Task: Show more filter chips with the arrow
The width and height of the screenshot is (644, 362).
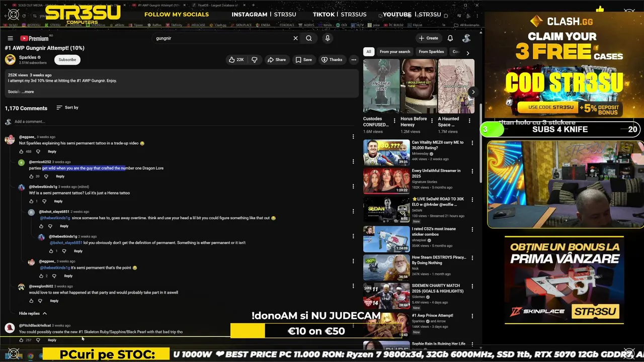Action: pos(467,52)
